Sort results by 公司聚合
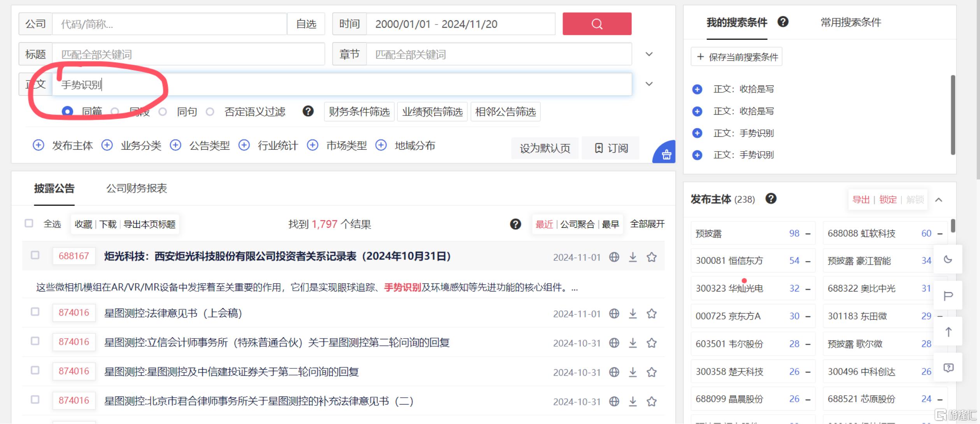The height and width of the screenshot is (424, 980). click(x=577, y=224)
